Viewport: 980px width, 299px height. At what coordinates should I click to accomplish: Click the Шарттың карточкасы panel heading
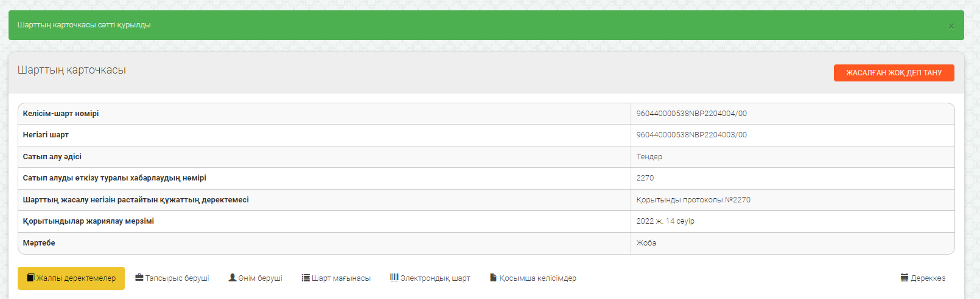72,70
